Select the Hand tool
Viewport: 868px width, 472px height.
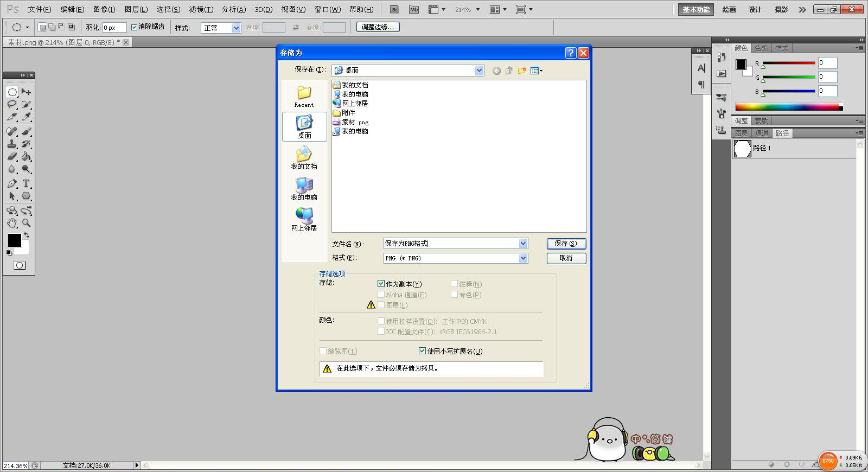(12, 223)
